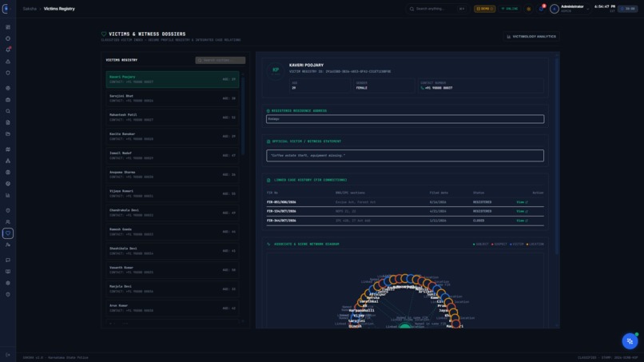Select Shashikala Devi in the victims list
Viewport: 644px width, 362px height.
point(173,251)
